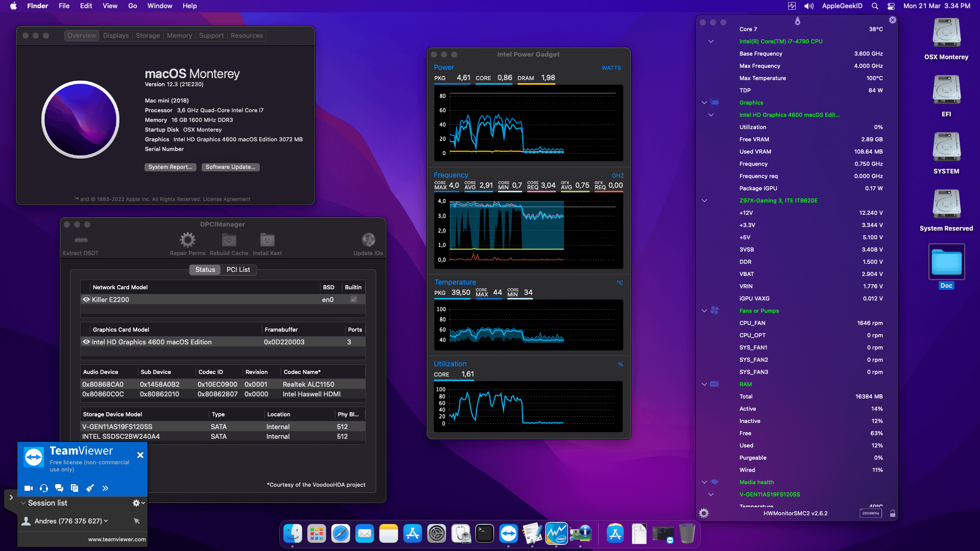
Task: Switch to Displays tab in About This Mac
Action: tap(116, 36)
